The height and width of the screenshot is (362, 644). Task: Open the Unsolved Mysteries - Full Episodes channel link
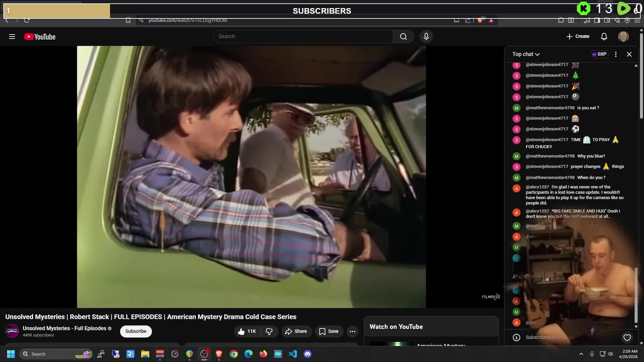[x=64, y=328]
